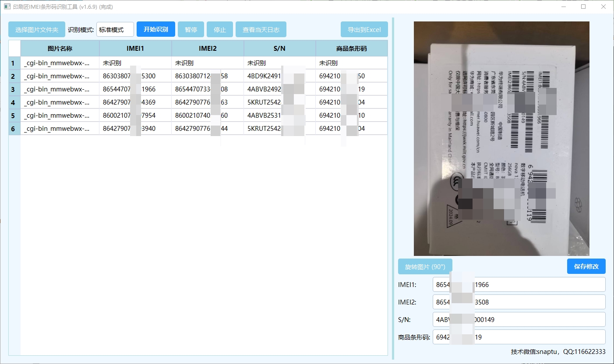
Task: Select row number 4 header
Action: (13, 102)
